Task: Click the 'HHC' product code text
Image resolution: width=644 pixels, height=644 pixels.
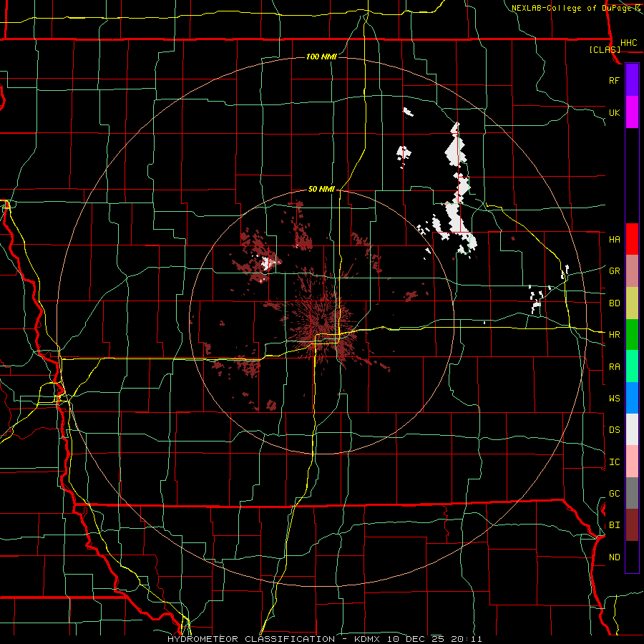Action: pyautogui.click(x=628, y=43)
